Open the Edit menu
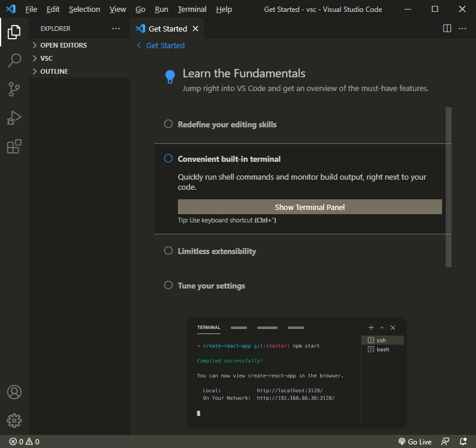The width and height of the screenshot is (476, 448). tap(53, 10)
